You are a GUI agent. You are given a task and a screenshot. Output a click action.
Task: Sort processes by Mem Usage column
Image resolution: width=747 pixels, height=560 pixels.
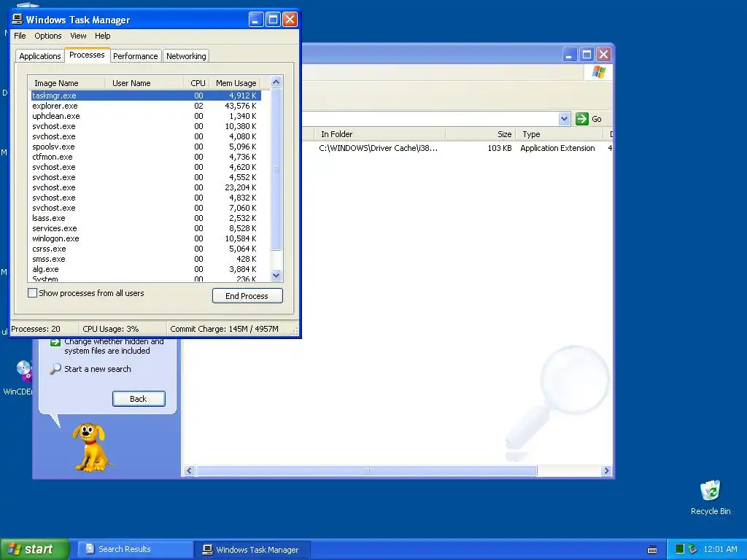coord(235,83)
